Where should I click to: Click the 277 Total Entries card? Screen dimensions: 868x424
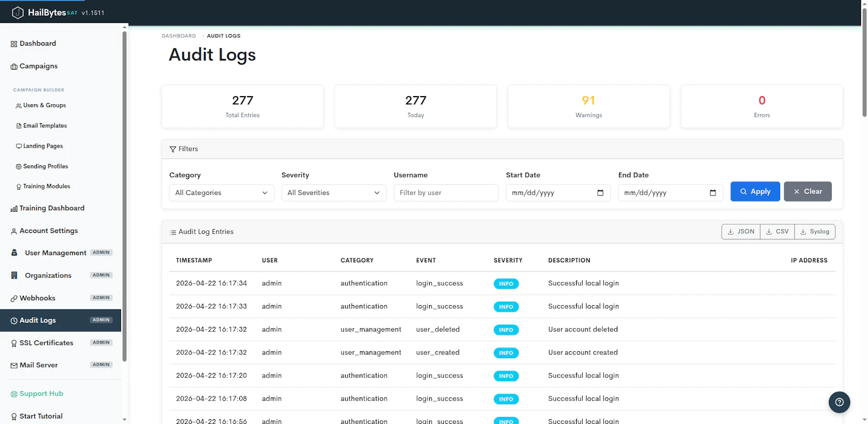click(x=242, y=106)
